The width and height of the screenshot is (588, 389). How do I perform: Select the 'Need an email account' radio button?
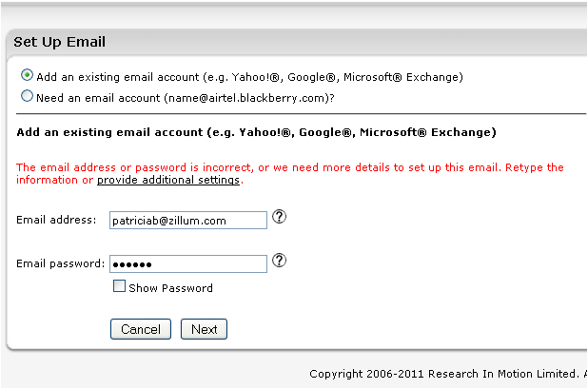click(28, 96)
